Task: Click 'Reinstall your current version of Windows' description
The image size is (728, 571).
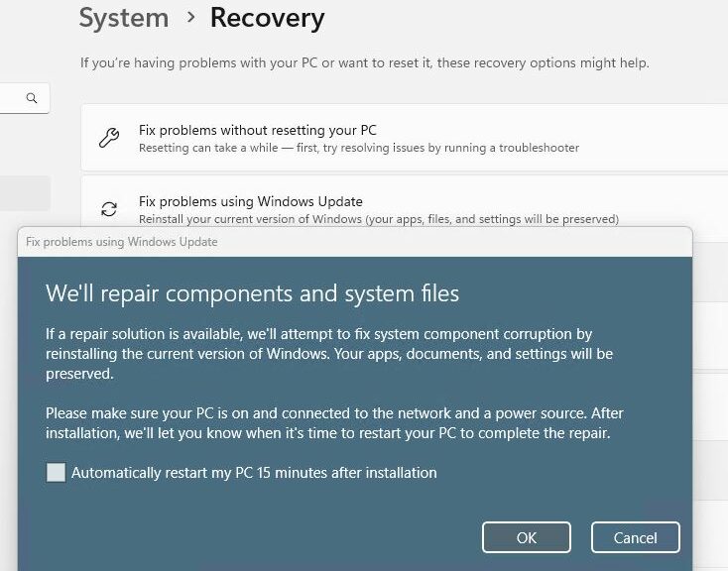Action: (379, 219)
